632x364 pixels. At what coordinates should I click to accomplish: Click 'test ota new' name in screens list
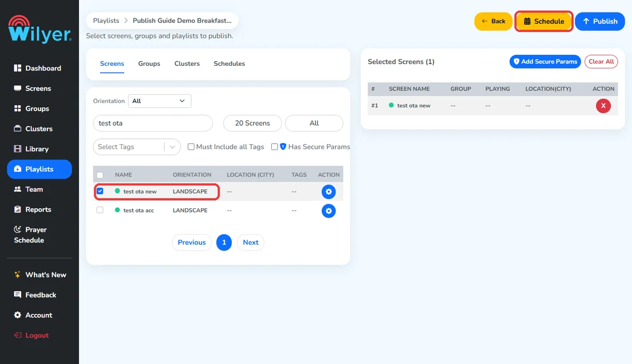point(140,191)
